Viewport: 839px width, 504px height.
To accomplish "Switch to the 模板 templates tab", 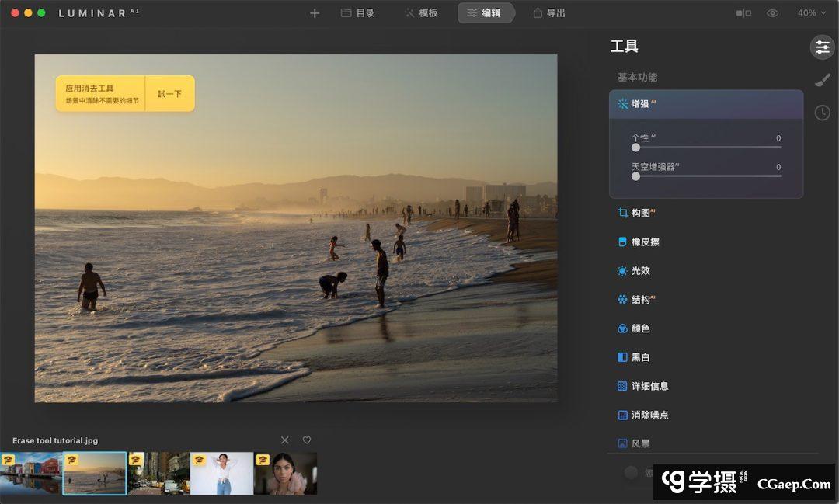I will pyautogui.click(x=420, y=13).
